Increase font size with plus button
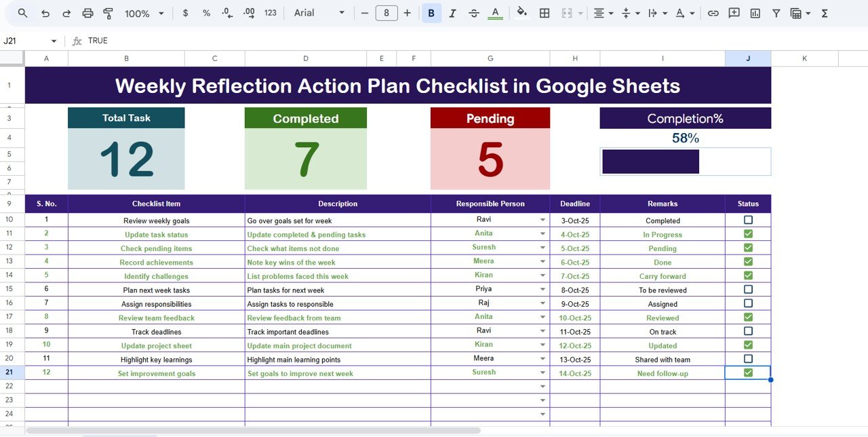 (407, 13)
